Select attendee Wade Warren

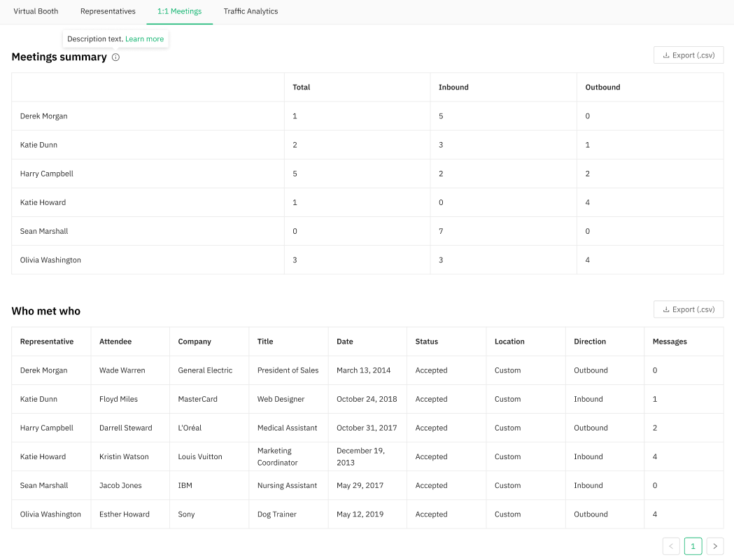tap(122, 370)
